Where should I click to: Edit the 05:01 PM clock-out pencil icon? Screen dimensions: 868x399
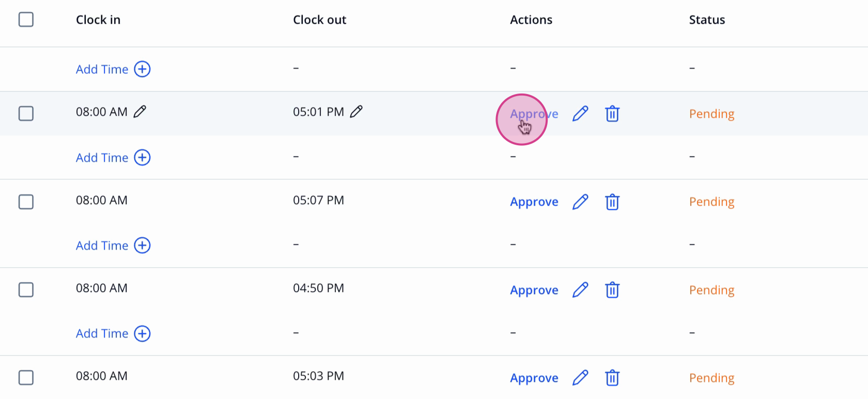coord(357,112)
